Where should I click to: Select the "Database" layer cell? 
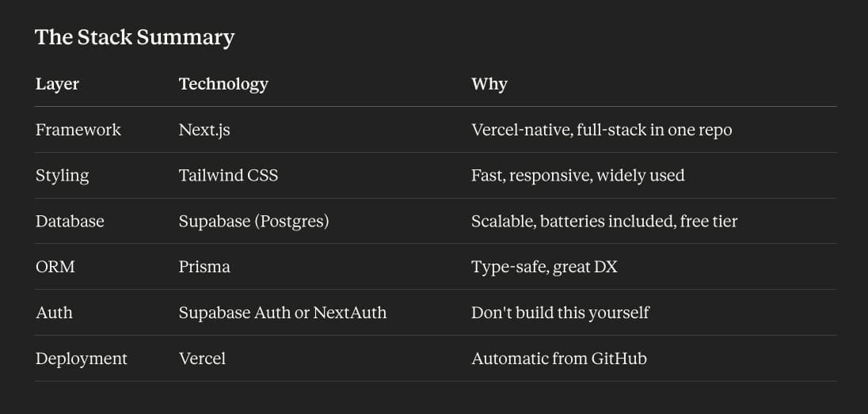point(70,222)
